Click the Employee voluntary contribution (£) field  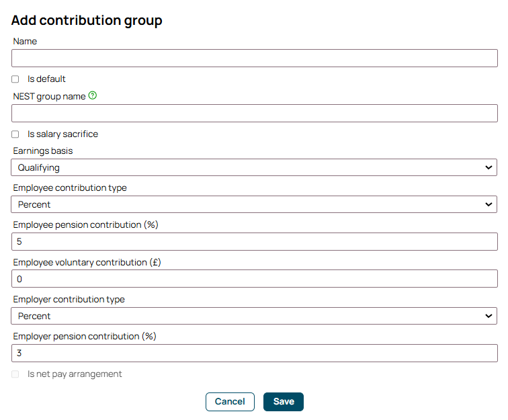(255, 279)
